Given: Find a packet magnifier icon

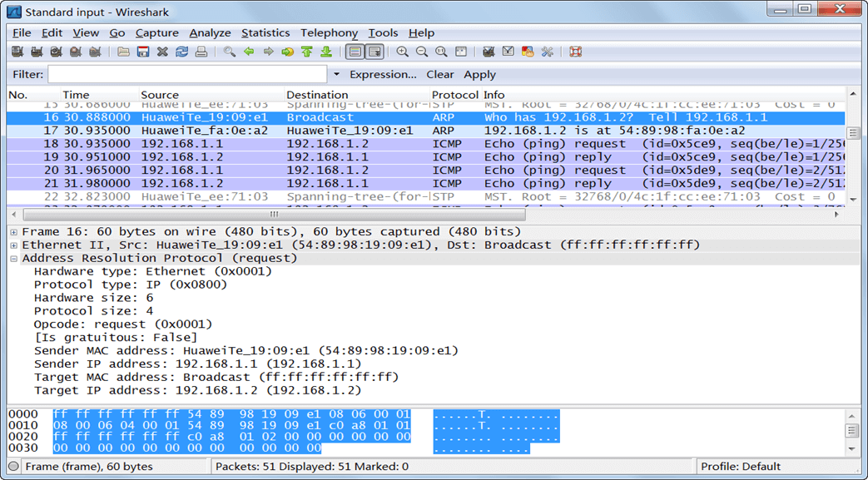Looking at the screenshot, I should click(229, 52).
